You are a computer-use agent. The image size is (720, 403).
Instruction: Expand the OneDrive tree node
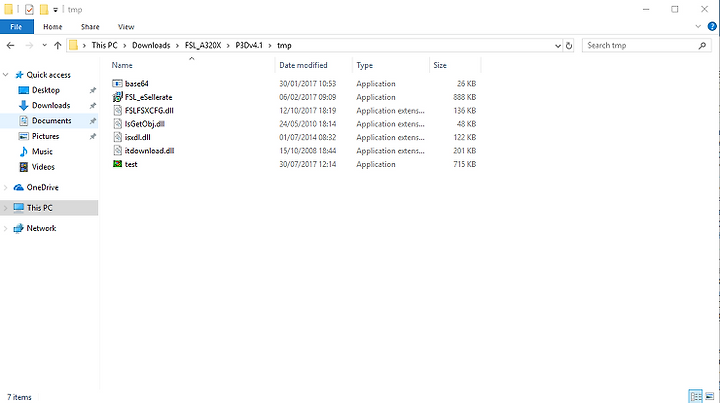6,187
